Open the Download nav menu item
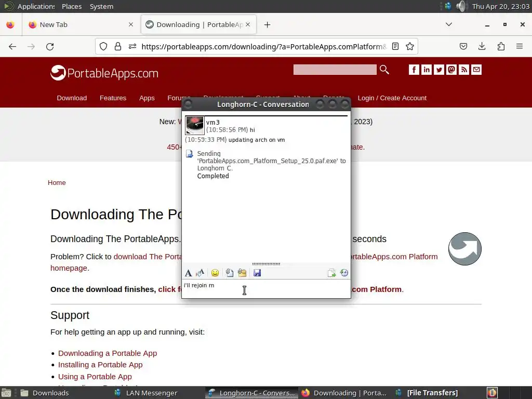532x399 pixels. coord(72,98)
